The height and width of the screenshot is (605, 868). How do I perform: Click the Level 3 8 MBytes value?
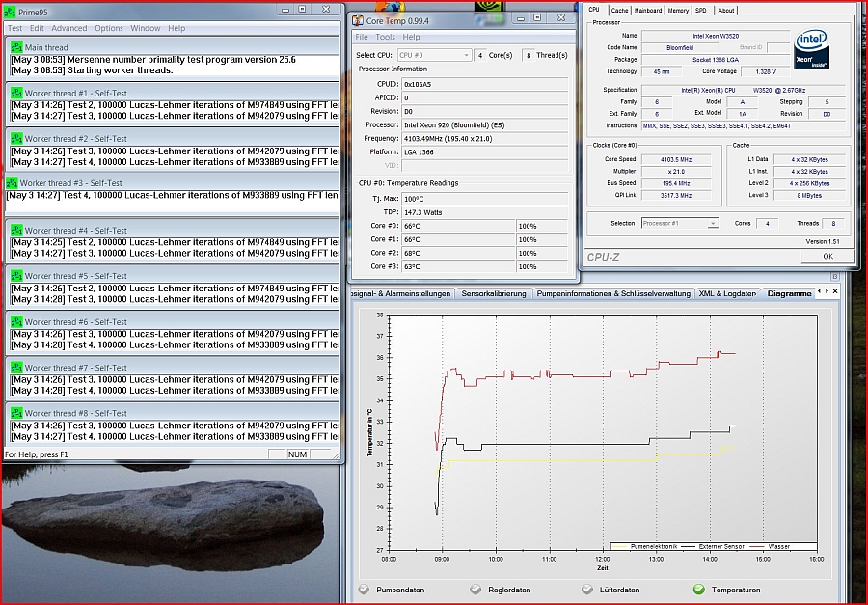point(809,196)
